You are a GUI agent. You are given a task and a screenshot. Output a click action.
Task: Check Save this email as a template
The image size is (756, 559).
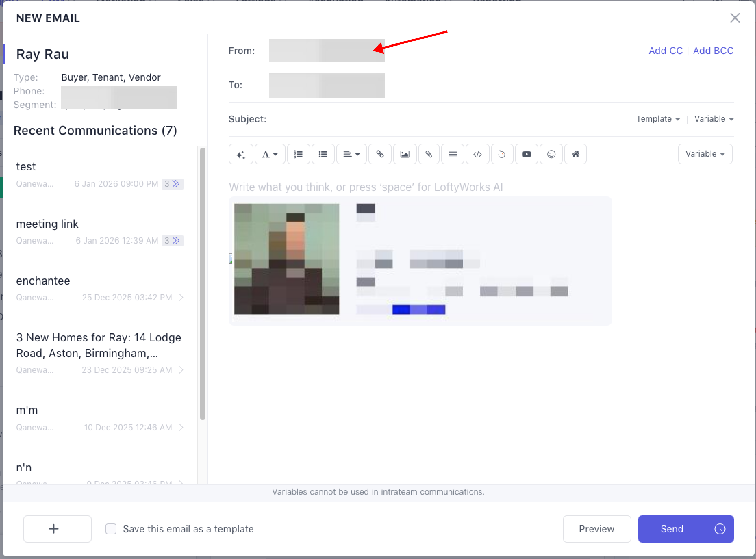click(x=111, y=529)
